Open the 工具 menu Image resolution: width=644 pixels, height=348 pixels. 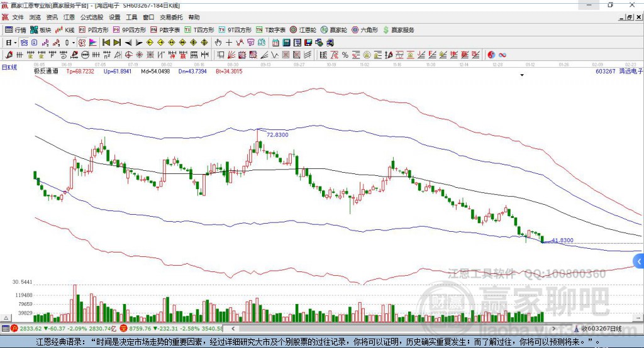pos(131,17)
